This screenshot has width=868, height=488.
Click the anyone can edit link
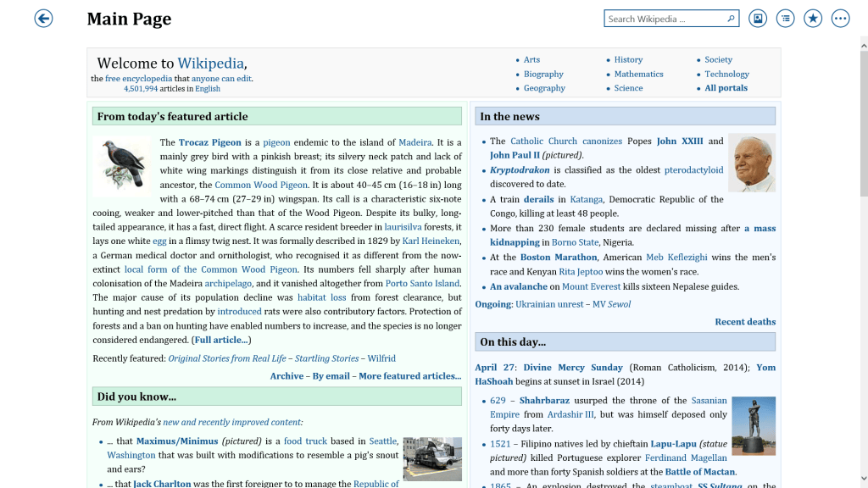(x=221, y=79)
